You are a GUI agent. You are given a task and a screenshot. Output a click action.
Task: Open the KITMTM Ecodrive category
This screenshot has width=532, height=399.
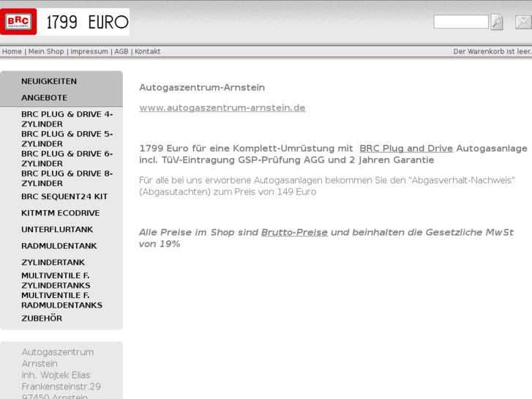[x=61, y=213]
